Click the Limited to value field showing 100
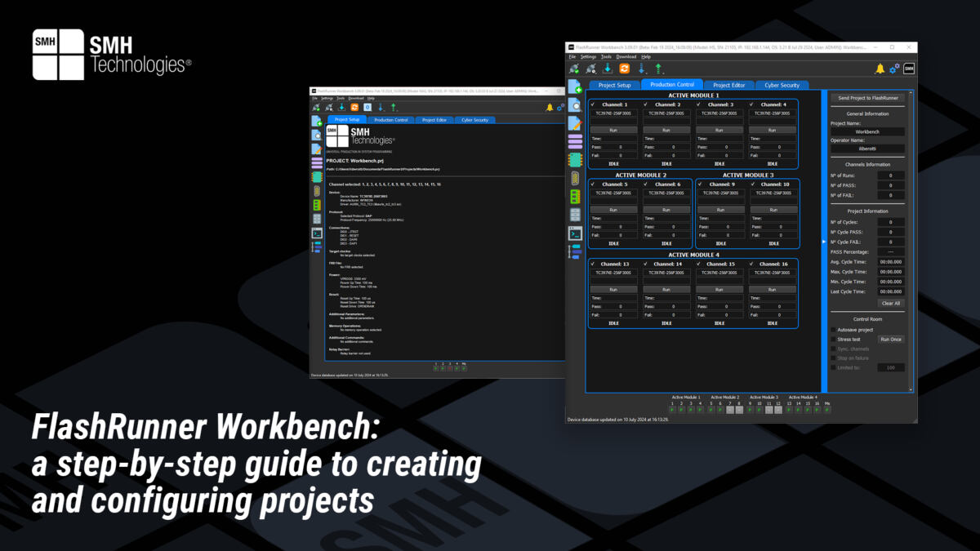 pos(891,367)
